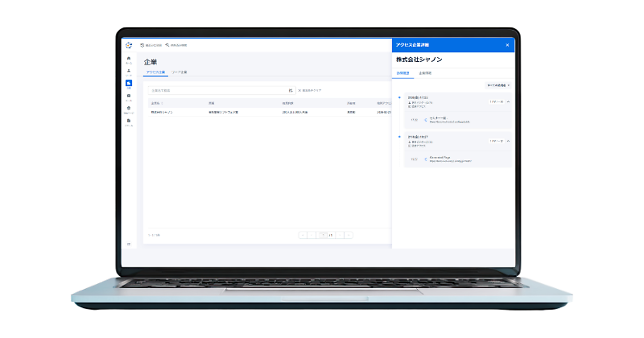Click the app logo in top-left corner
This screenshot has width=644, height=338.
[129, 45]
